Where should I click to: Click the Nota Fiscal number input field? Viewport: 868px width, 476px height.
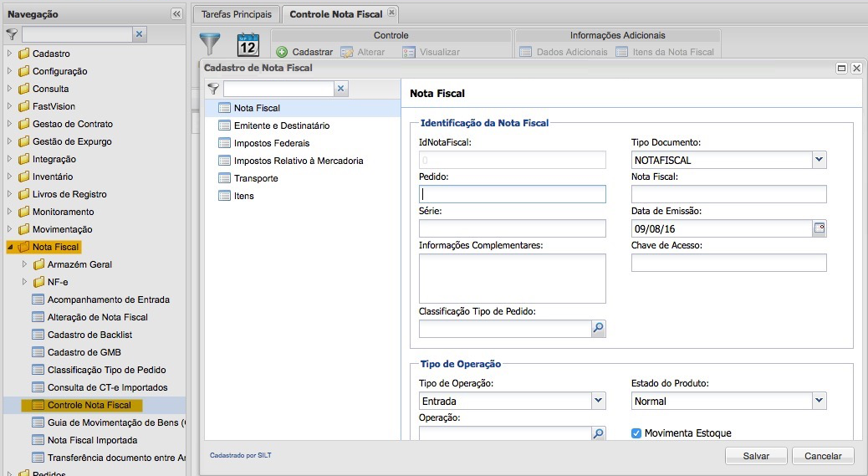[x=728, y=194]
